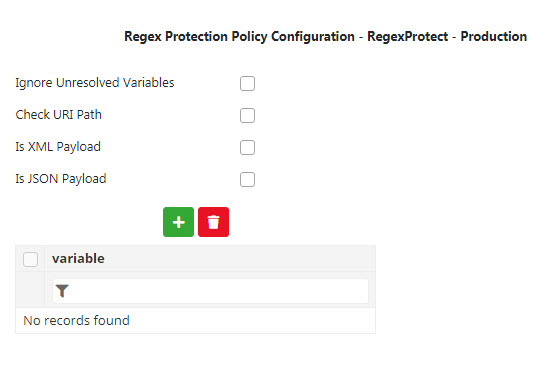
Task: Click the empty cell beneath the header checkbox
Action: pos(30,289)
